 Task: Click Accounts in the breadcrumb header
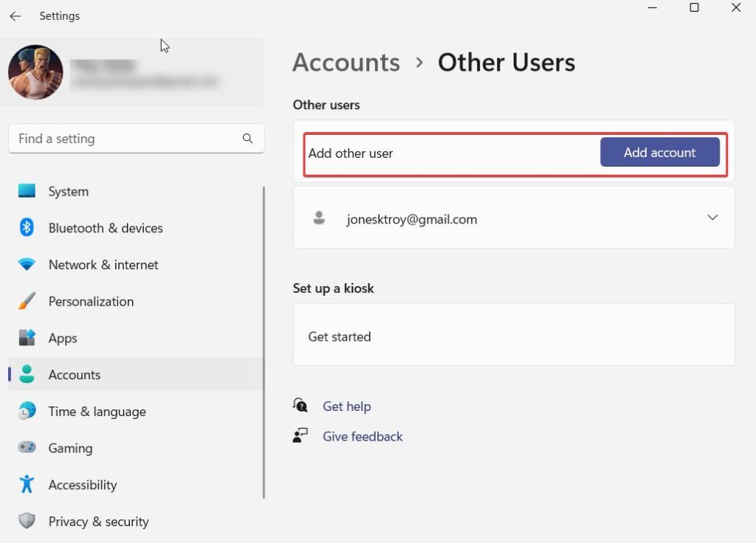coord(346,63)
